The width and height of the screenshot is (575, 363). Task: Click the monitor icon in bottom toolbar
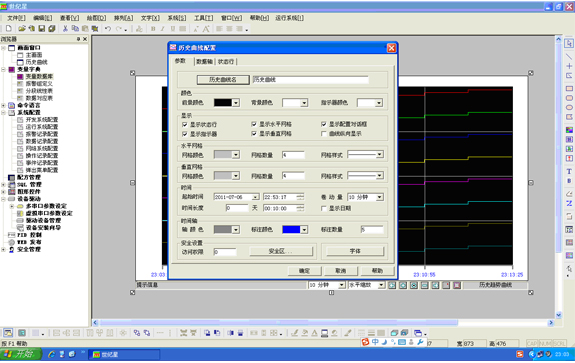click(x=325, y=333)
